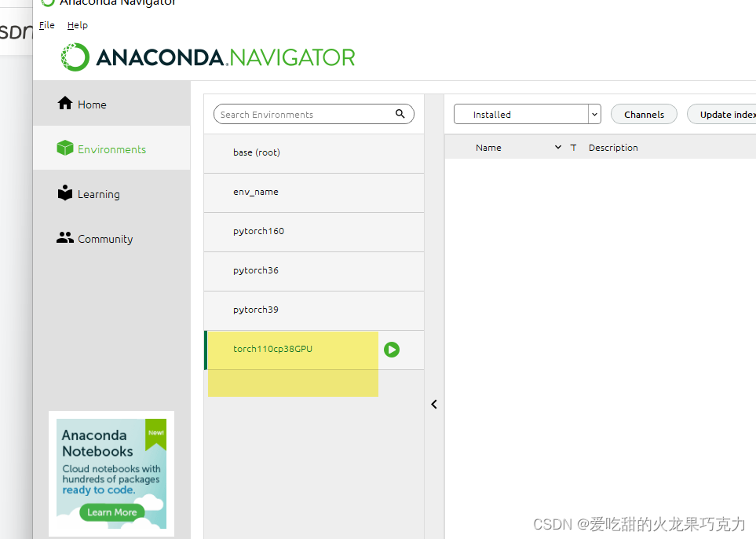This screenshot has width=756, height=539.
Task: Switch to the Community tab
Action: [111, 238]
